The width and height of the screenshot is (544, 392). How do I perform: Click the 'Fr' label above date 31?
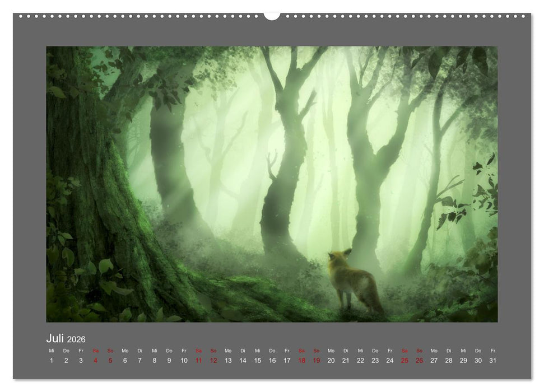click(x=492, y=349)
